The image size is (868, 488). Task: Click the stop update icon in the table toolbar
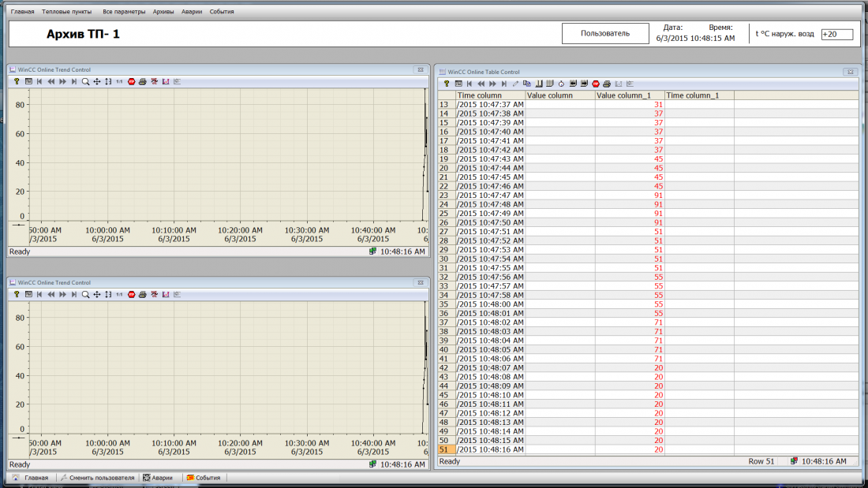click(596, 84)
